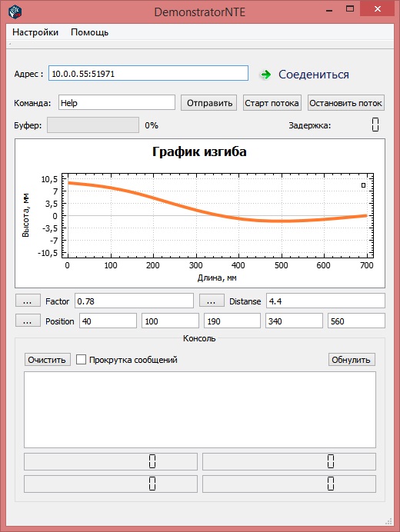Click the small square legend marker on graph
The width and height of the screenshot is (400, 532).
(x=363, y=185)
